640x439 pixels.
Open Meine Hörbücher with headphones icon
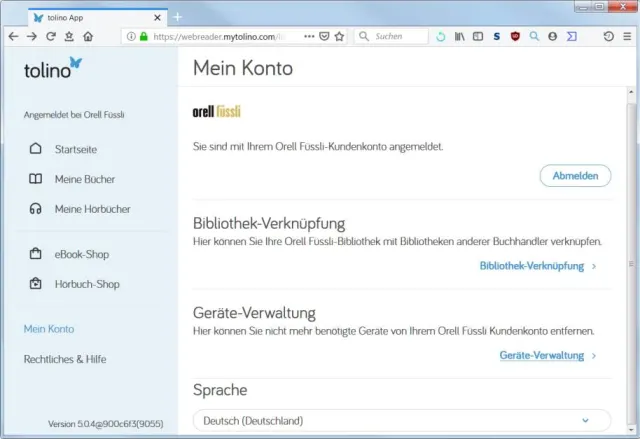92,209
